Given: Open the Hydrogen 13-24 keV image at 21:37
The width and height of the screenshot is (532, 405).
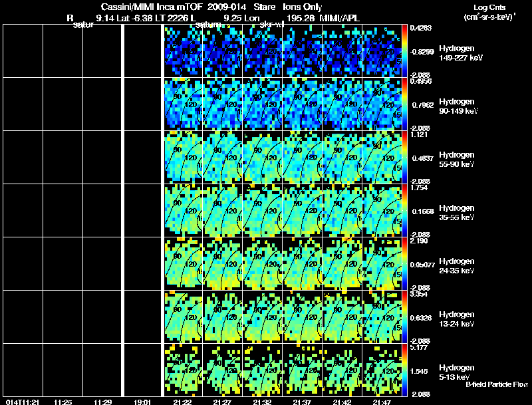Looking at the screenshot, I should pos(303,317).
